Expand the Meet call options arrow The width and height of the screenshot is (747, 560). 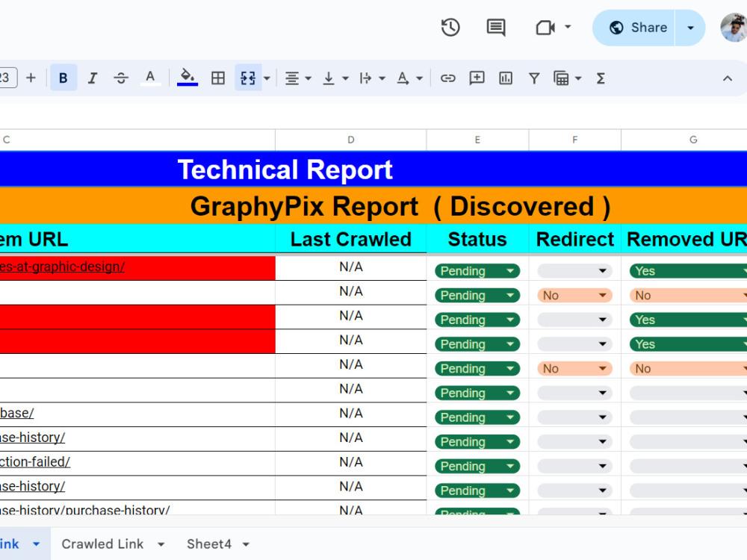click(x=568, y=27)
